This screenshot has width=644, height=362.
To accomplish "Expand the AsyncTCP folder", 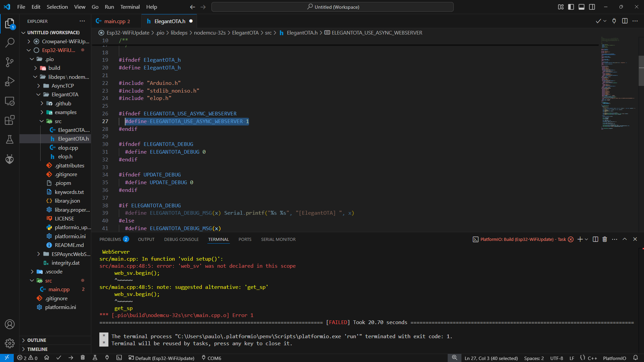I will point(62,86).
